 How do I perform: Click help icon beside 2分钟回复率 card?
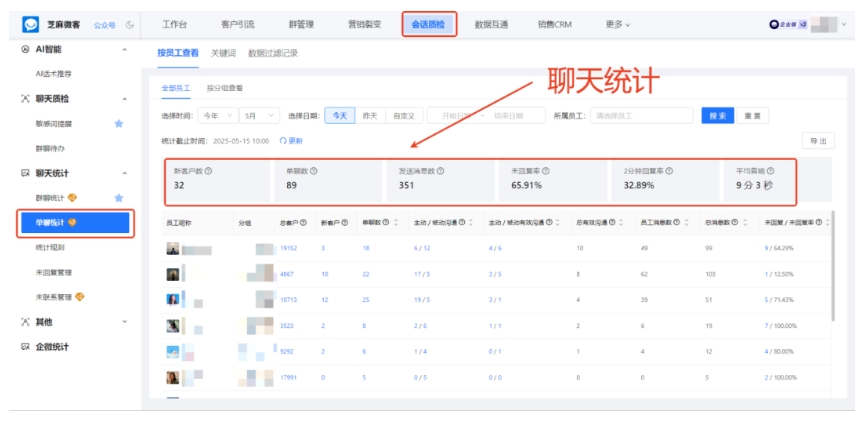coord(669,171)
